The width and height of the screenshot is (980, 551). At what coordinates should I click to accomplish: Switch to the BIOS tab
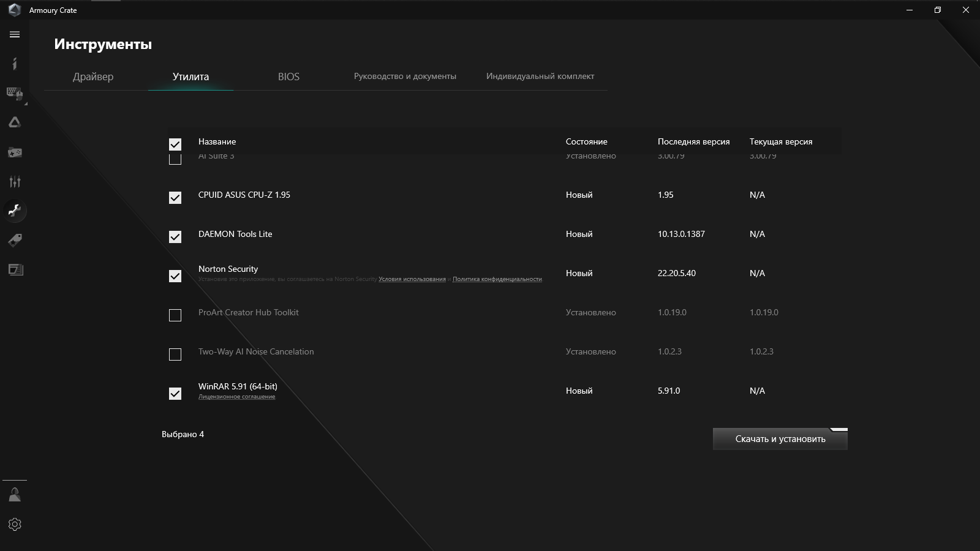(x=288, y=77)
